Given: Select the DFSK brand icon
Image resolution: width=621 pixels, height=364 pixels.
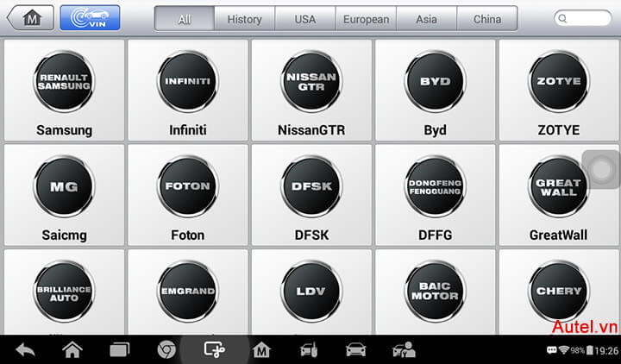Looking at the screenshot, I should (x=311, y=186).
